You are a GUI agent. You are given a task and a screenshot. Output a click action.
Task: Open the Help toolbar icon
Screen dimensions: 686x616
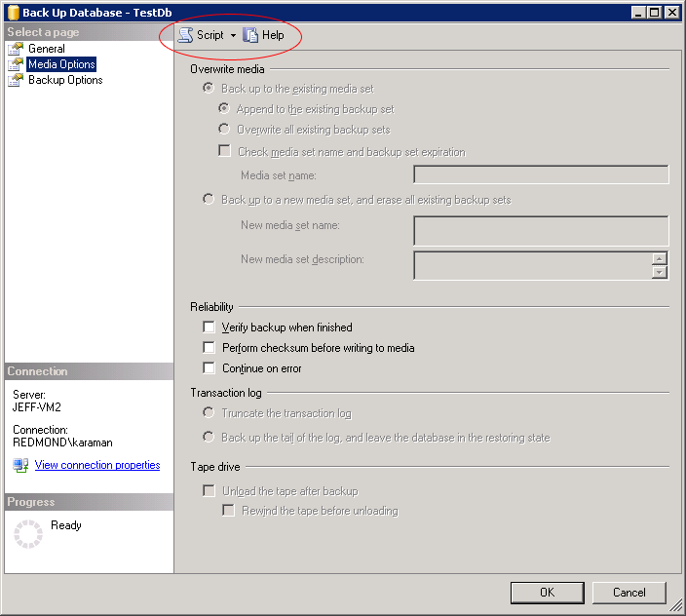pos(250,35)
